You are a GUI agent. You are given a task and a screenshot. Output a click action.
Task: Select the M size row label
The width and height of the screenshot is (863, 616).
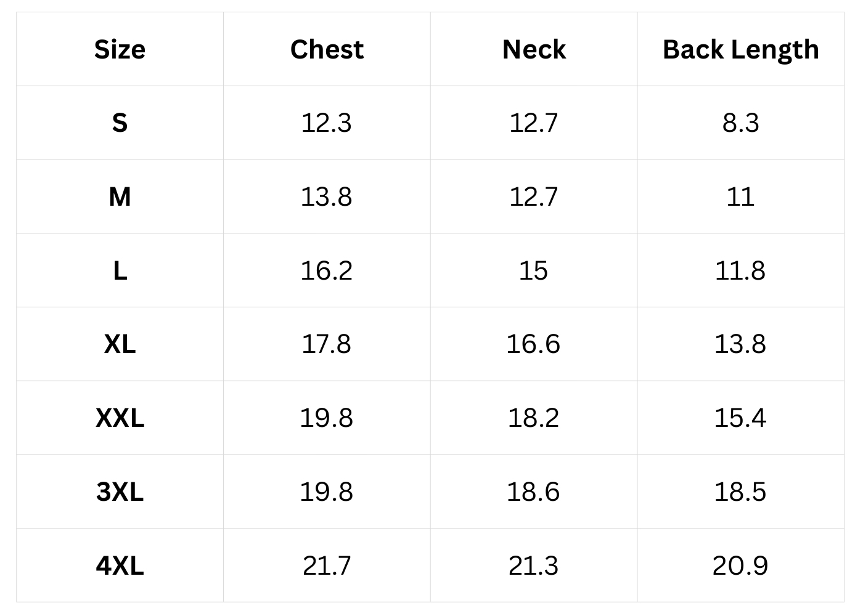120,197
